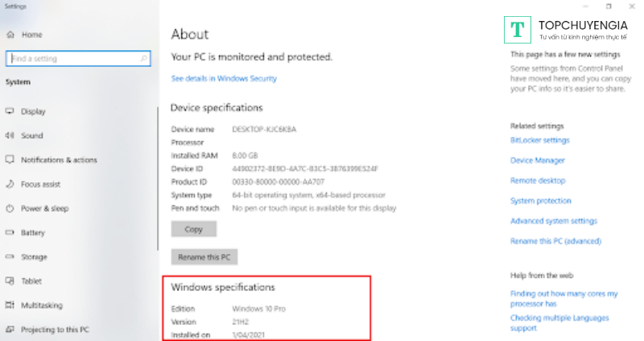The width and height of the screenshot is (644, 341).
Task: Open BitLocker settings link
Action: click(x=539, y=140)
